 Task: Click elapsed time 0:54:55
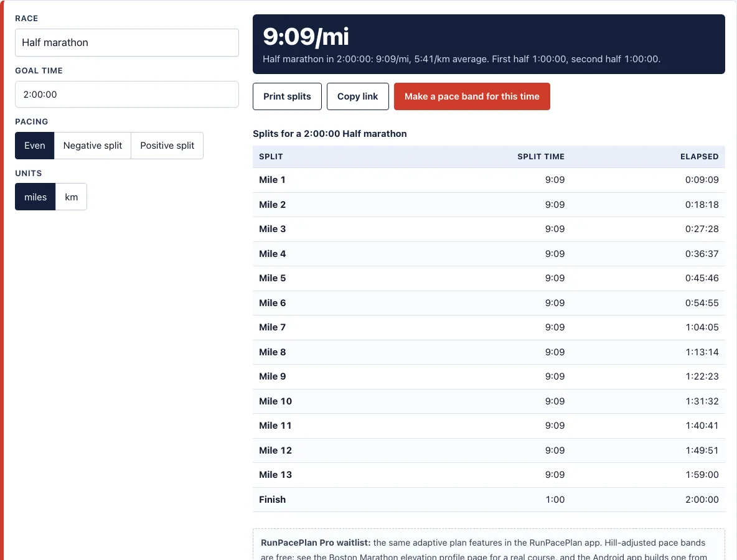click(702, 303)
